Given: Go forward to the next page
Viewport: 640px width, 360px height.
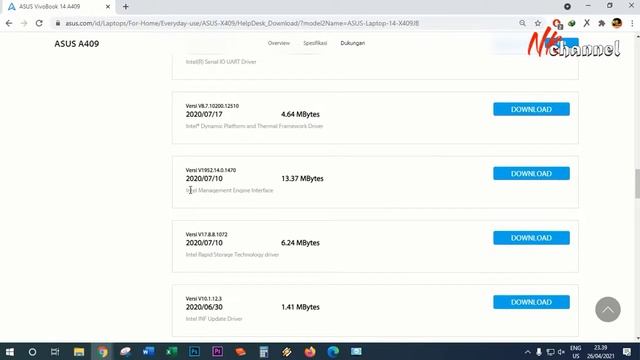Looking at the screenshot, I should [24, 23].
